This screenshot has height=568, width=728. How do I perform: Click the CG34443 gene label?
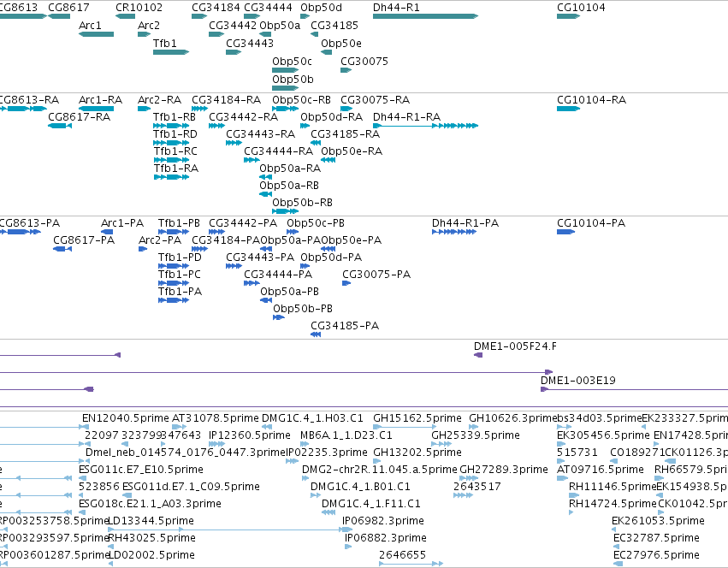coord(250,43)
